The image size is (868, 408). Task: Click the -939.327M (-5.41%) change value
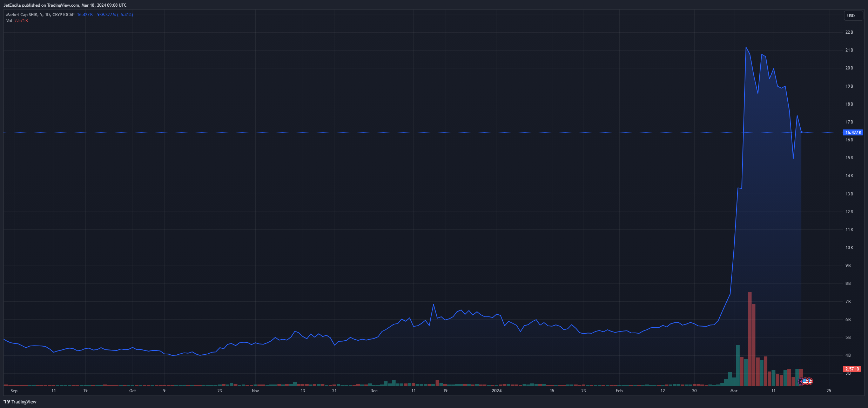pyautogui.click(x=114, y=15)
